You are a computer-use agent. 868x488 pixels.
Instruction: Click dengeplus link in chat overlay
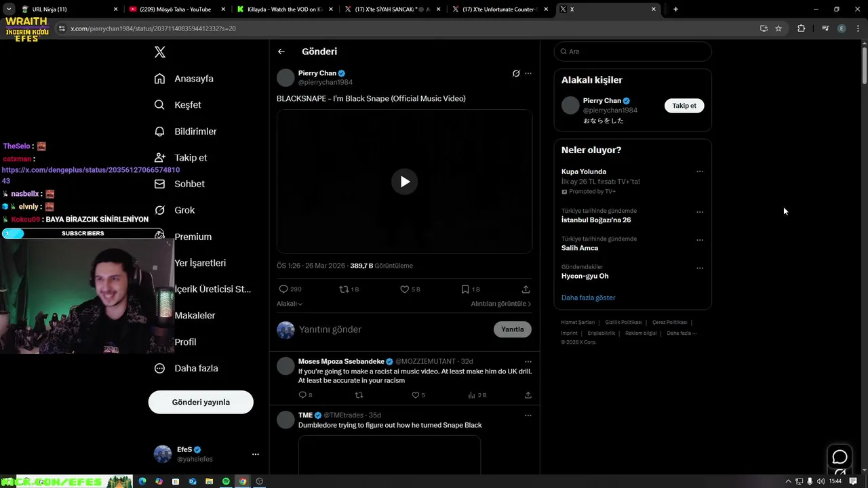pyautogui.click(x=90, y=176)
